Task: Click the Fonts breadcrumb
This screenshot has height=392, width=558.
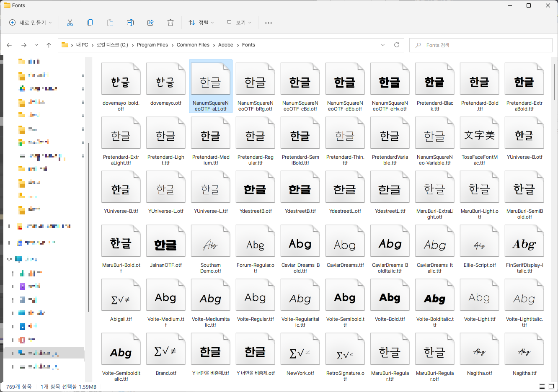Action: [x=248, y=45]
